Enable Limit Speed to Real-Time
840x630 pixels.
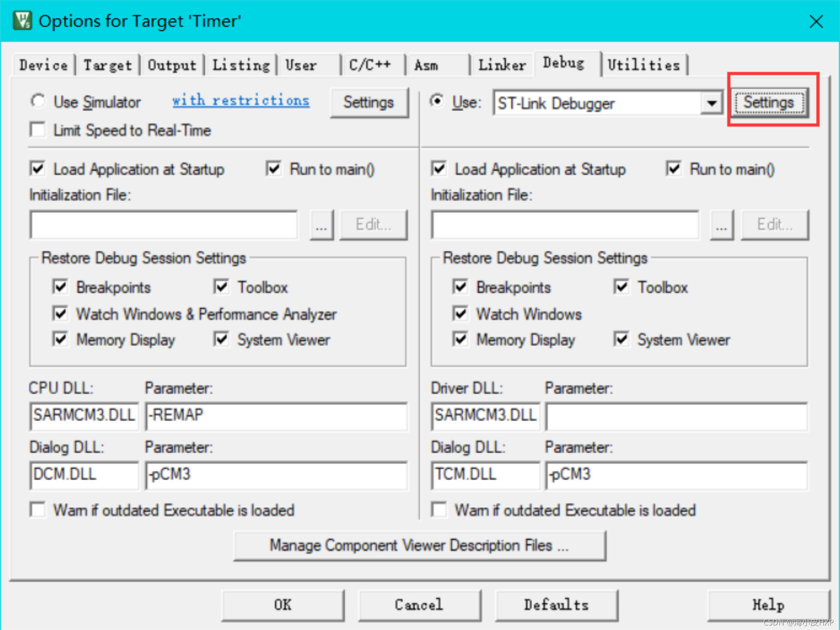(37, 130)
